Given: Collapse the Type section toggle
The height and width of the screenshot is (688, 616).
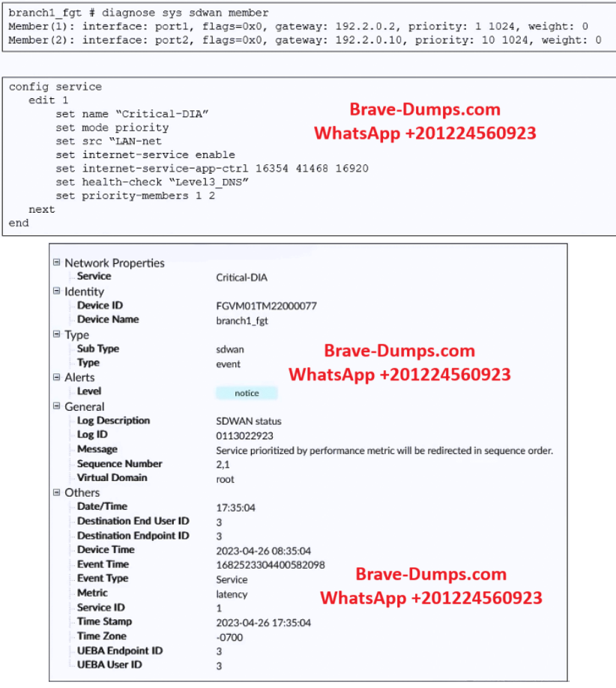Looking at the screenshot, I should tap(57, 335).
